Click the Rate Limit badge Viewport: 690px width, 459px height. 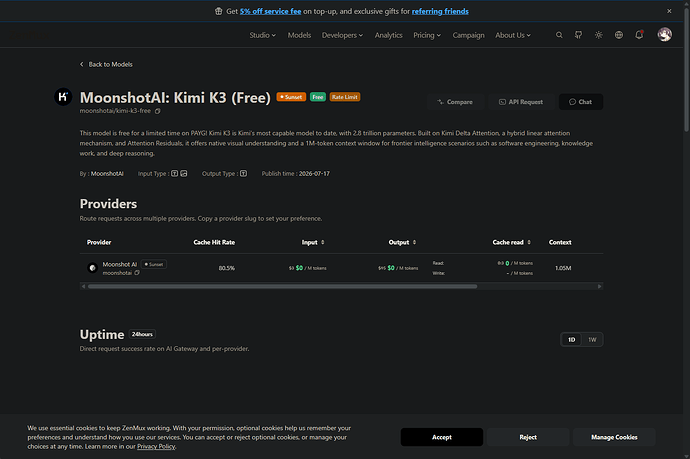(x=345, y=97)
